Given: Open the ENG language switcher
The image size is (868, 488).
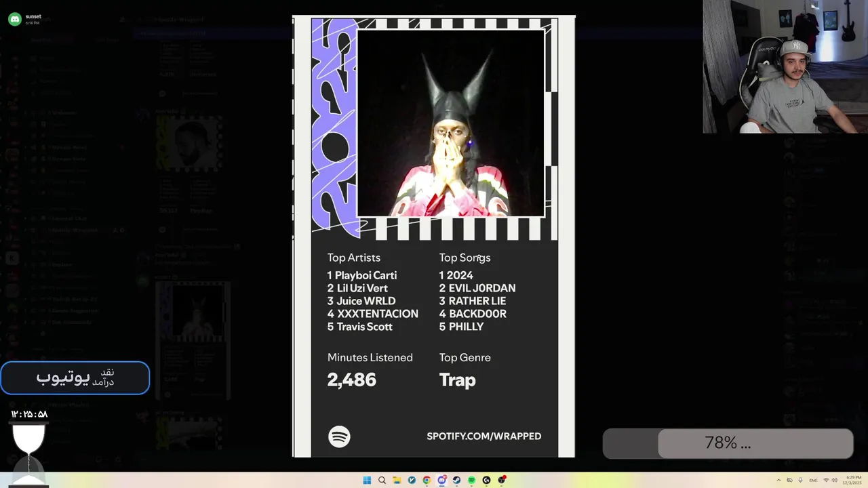Looking at the screenshot, I should pos(813,480).
